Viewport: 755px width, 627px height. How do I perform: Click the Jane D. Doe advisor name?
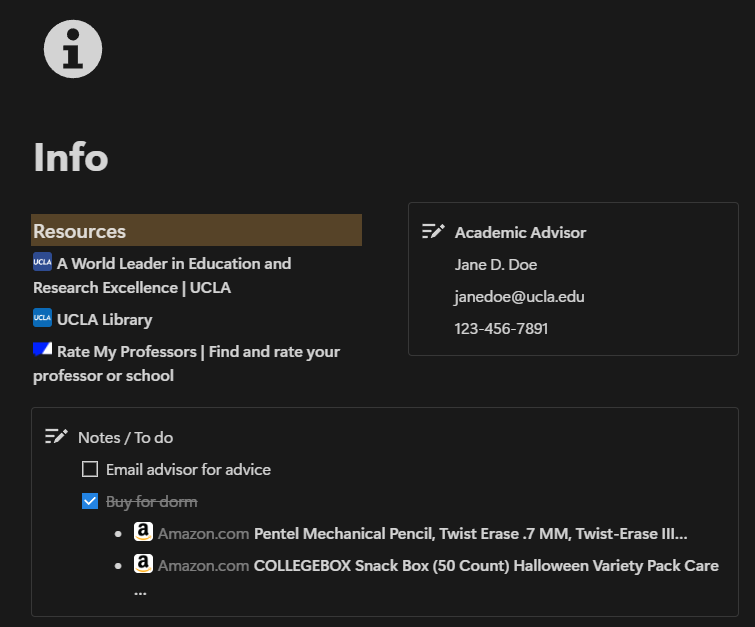coord(496,264)
